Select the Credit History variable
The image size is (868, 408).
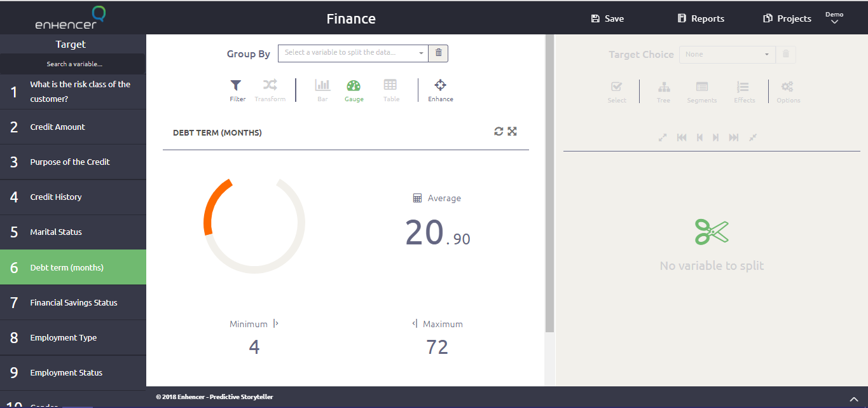(73, 197)
